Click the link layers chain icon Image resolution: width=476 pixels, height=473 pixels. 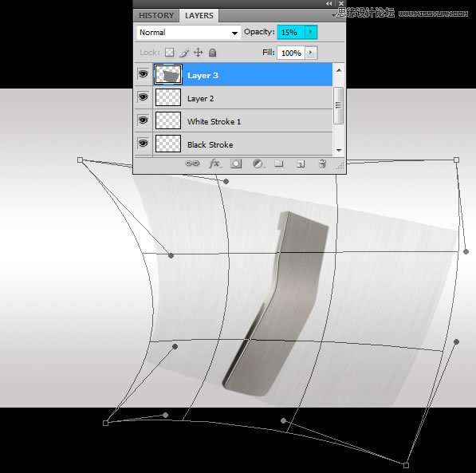pyautogui.click(x=192, y=164)
